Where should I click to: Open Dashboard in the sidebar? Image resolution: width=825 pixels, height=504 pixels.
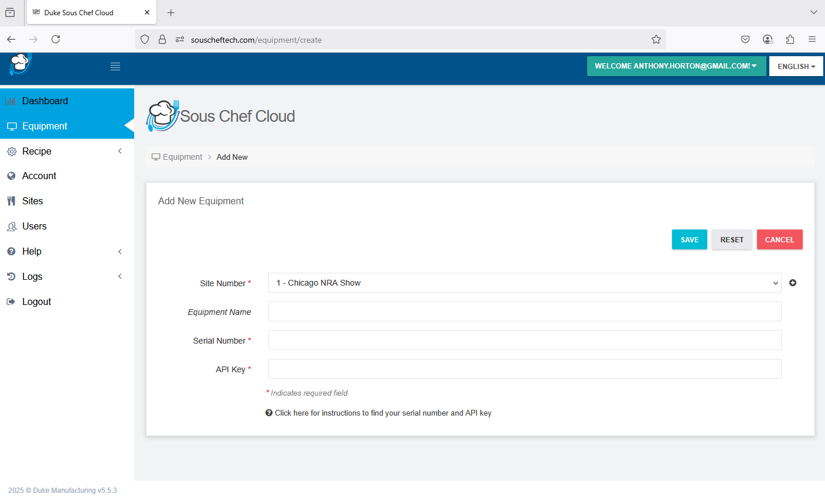tap(67, 101)
